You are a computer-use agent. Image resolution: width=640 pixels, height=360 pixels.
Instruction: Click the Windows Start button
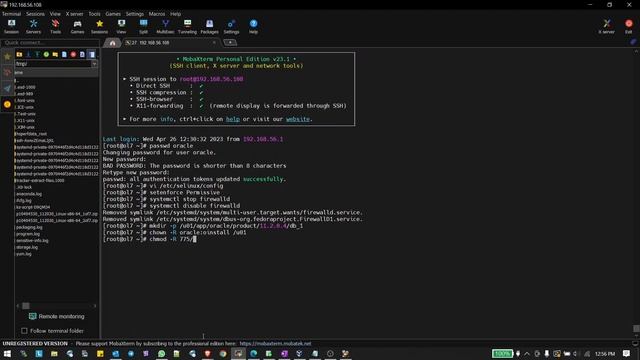pyautogui.click(x=7, y=353)
